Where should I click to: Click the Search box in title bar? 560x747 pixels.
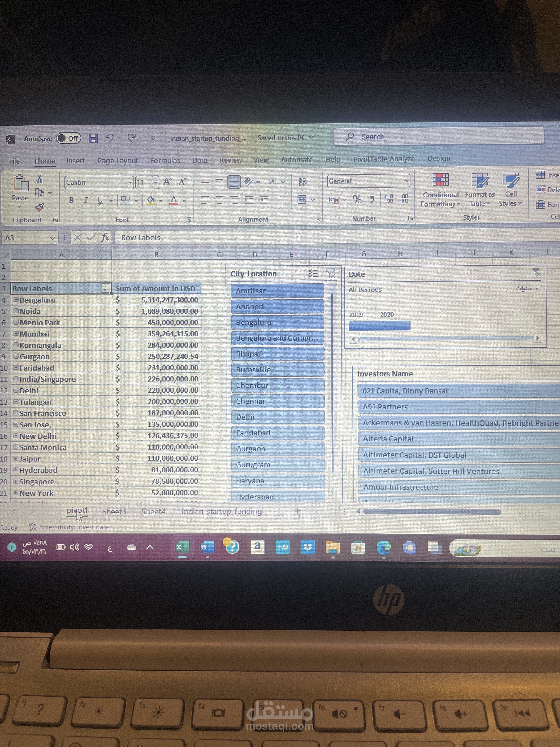[439, 136]
